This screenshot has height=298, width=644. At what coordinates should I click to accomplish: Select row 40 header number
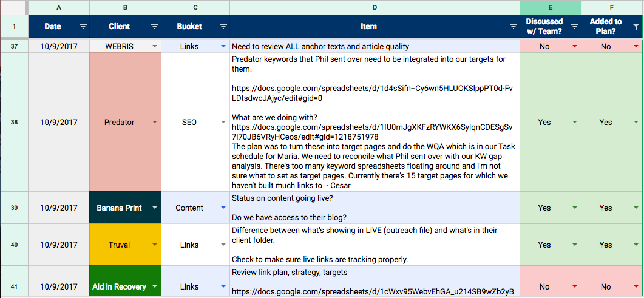point(14,245)
